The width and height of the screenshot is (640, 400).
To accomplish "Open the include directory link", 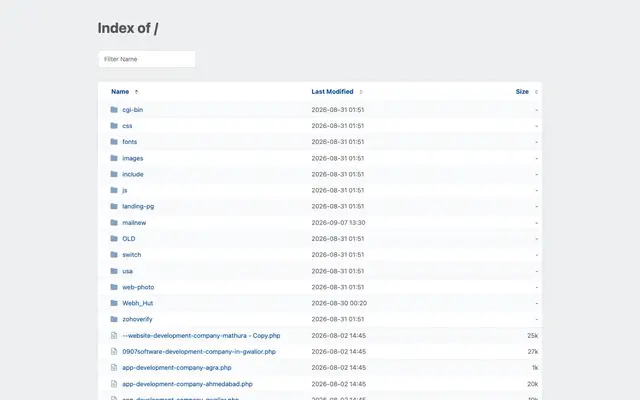I will tap(133, 174).
